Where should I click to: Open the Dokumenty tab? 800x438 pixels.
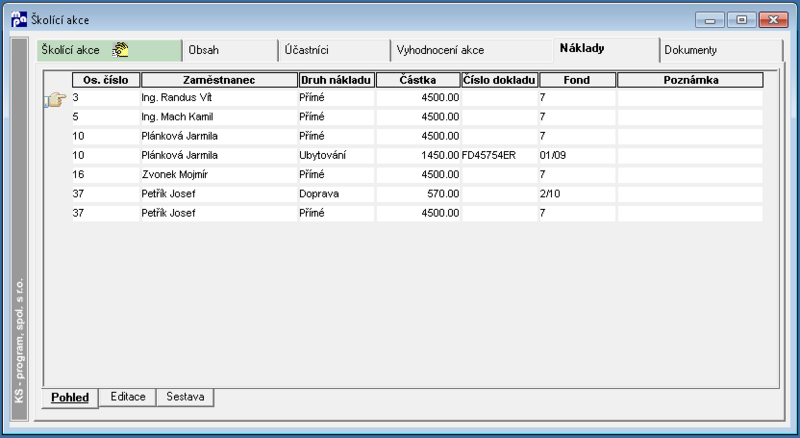[x=720, y=50]
